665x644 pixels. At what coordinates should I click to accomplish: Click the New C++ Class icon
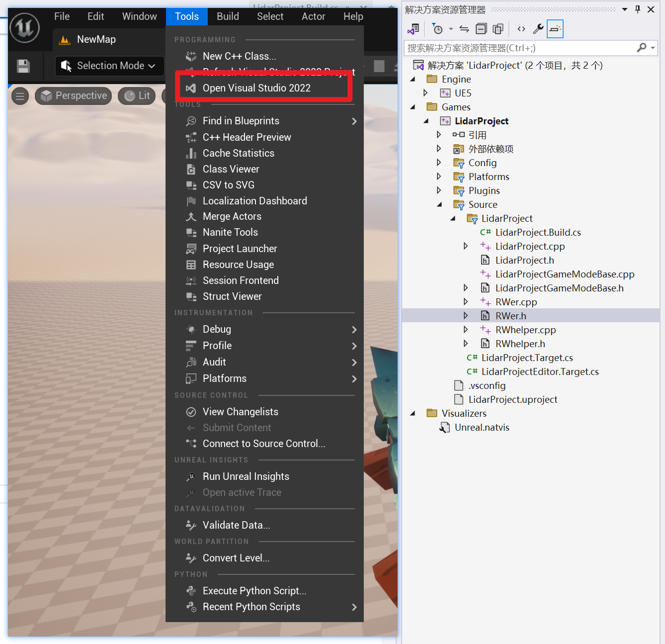click(x=191, y=56)
